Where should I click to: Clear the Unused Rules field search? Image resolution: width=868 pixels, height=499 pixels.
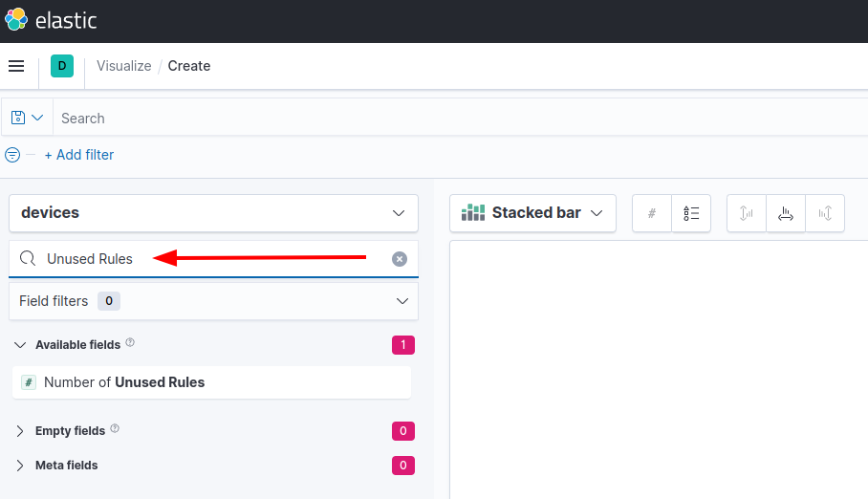(x=400, y=259)
